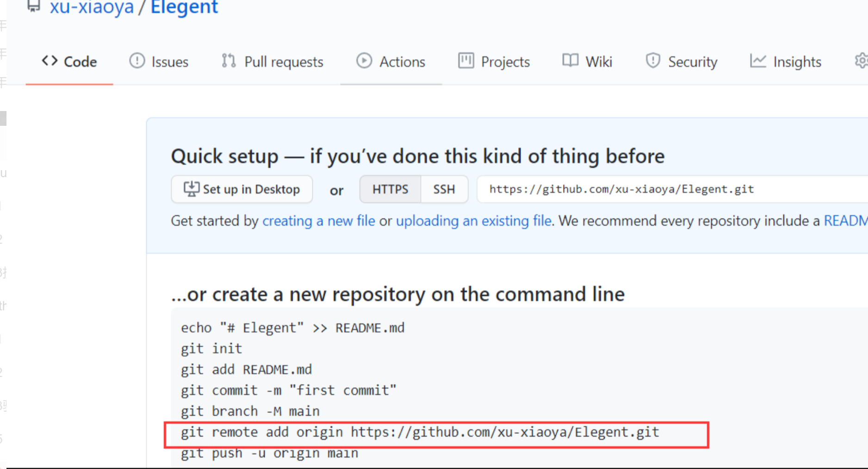The width and height of the screenshot is (868, 469).
Task: Open the Actions tab
Action: [x=391, y=62]
